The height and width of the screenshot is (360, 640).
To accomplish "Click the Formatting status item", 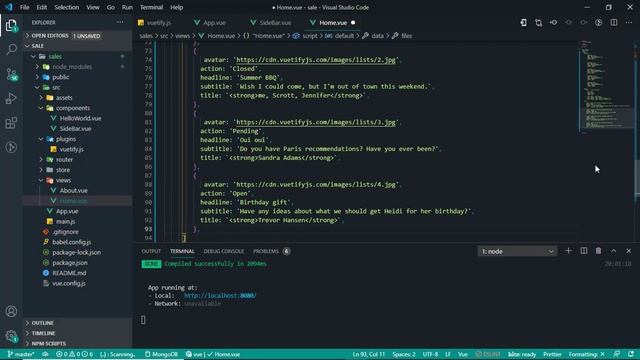I will click(x=587, y=354).
